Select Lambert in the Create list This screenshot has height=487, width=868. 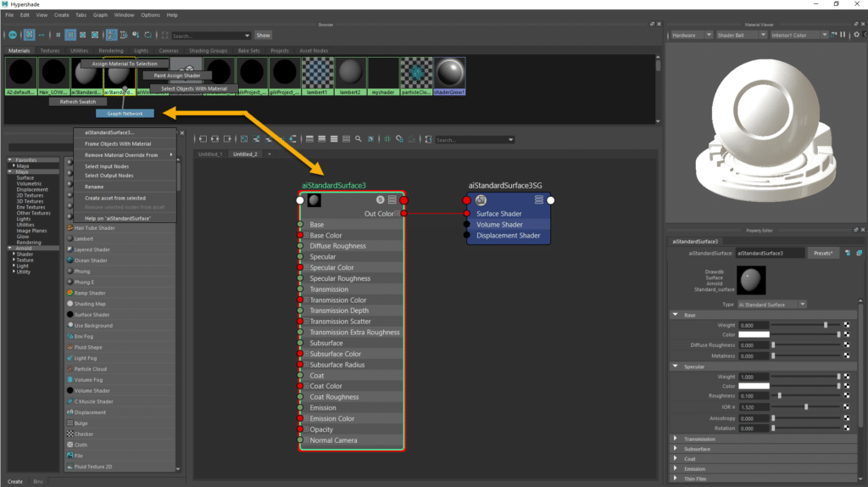pyautogui.click(x=84, y=238)
